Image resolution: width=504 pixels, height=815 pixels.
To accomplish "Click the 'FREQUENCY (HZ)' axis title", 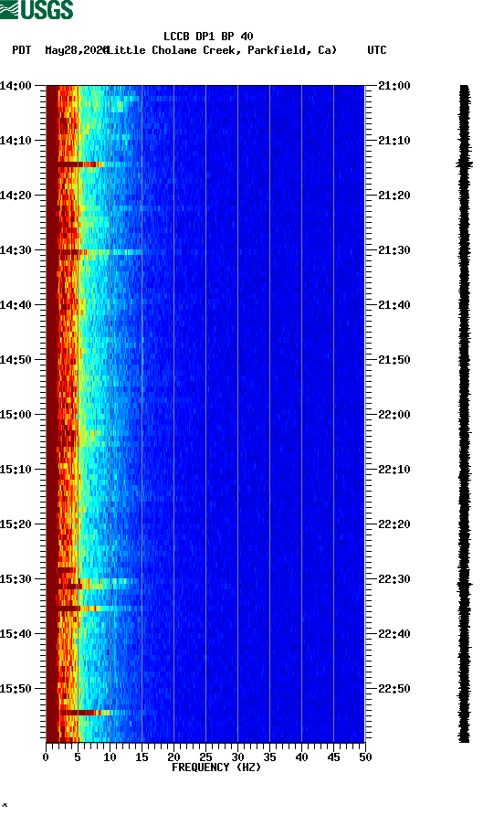I will [x=216, y=767].
